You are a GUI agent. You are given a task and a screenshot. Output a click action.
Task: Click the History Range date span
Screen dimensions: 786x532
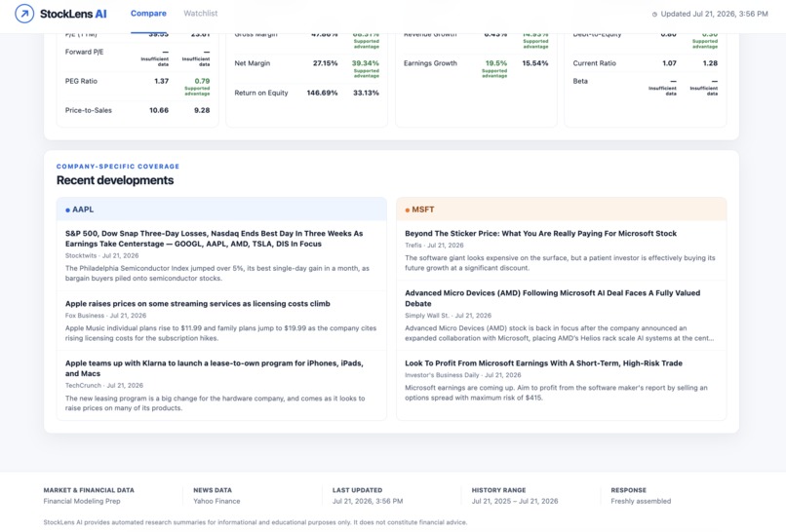(x=515, y=501)
